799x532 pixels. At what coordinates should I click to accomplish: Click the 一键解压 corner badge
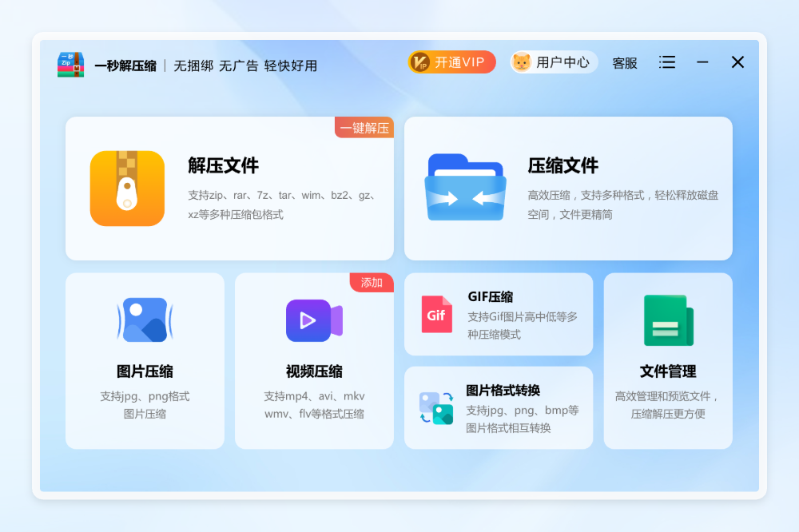pyautogui.click(x=364, y=128)
